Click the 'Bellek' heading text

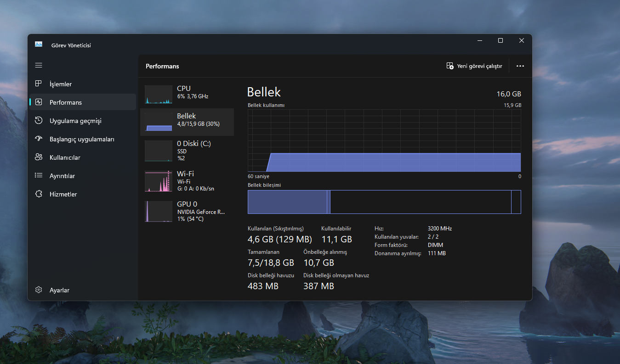coord(264,92)
